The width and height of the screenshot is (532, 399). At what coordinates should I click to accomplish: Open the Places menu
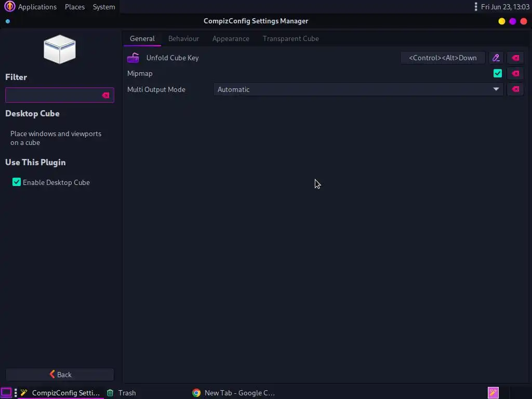75,7
